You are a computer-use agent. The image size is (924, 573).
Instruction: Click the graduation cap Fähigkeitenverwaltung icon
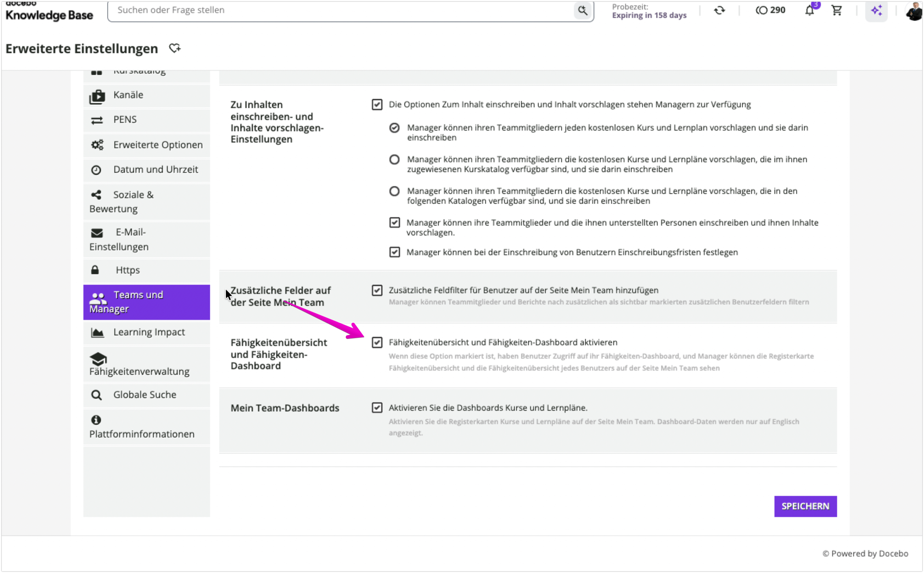click(x=98, y=358)
